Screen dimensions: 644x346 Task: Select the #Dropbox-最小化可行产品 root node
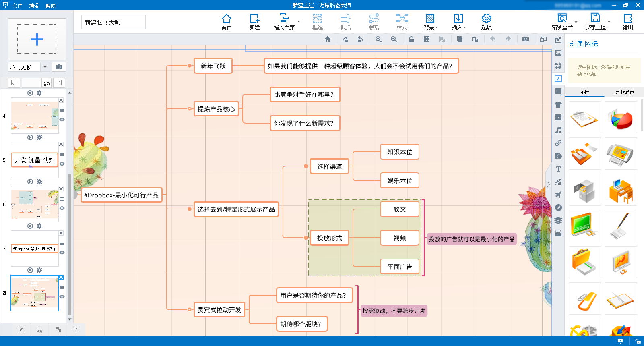[x=121, y=195]
